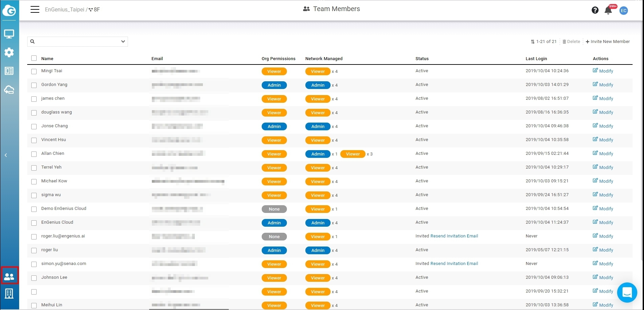Select the Team Members sidebar icon
The height and width of the screenshot is (310, 644).
(x=9, y=276)
